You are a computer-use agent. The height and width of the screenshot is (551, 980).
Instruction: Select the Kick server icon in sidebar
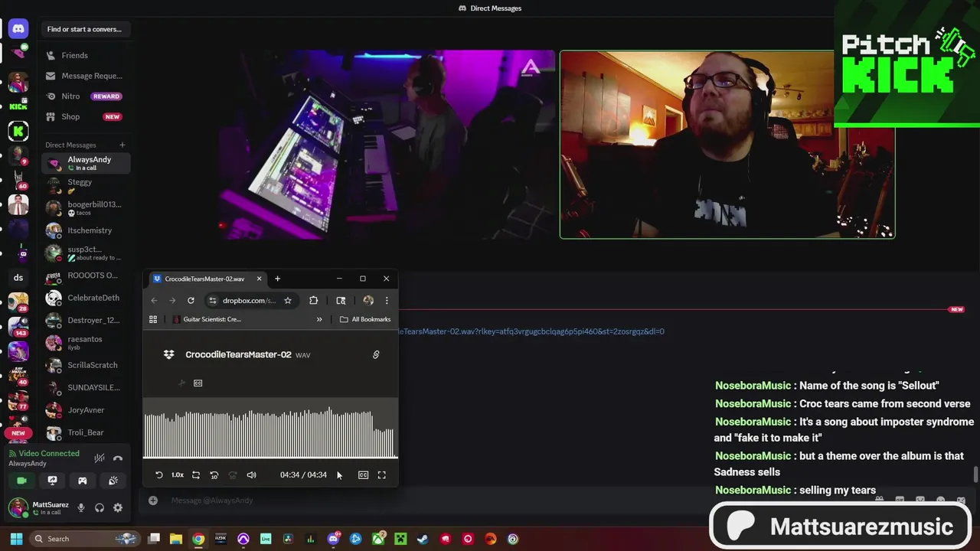tap(18, 132)
